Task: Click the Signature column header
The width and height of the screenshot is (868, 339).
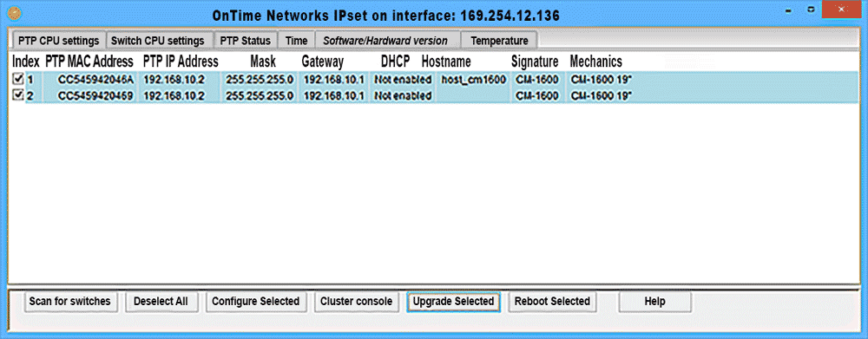Action: click(x=535, y=61)
